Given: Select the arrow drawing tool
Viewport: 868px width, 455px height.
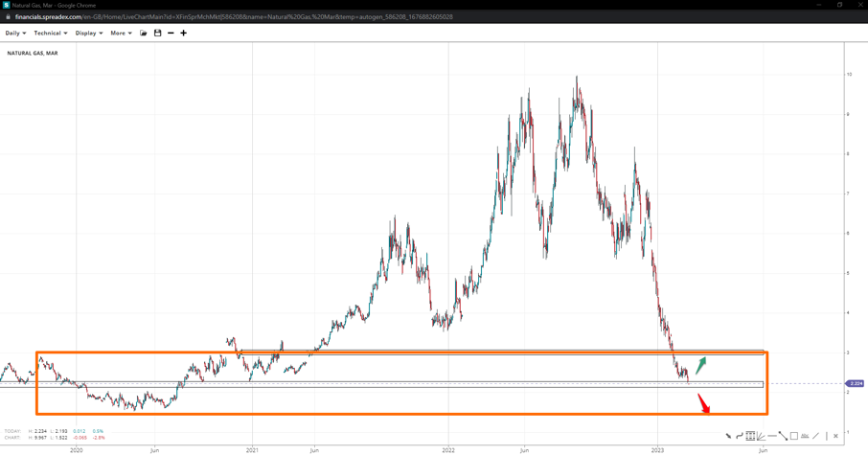Looking at the screenshot, I should (728, 436).
